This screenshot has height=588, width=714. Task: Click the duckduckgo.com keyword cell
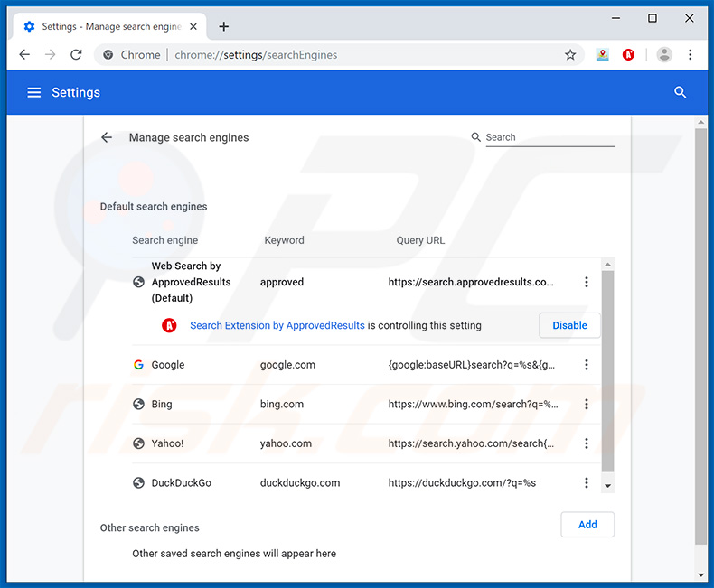[300, 483]
